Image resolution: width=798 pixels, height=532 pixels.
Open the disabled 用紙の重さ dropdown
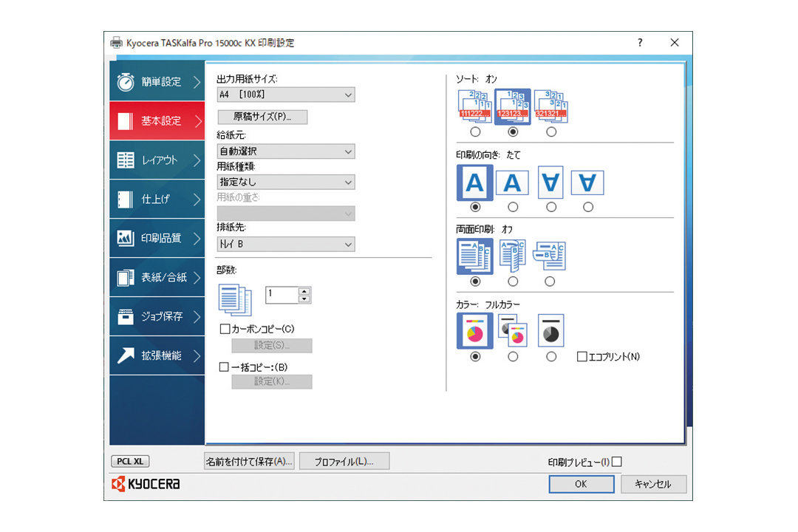tap(286, 214)
